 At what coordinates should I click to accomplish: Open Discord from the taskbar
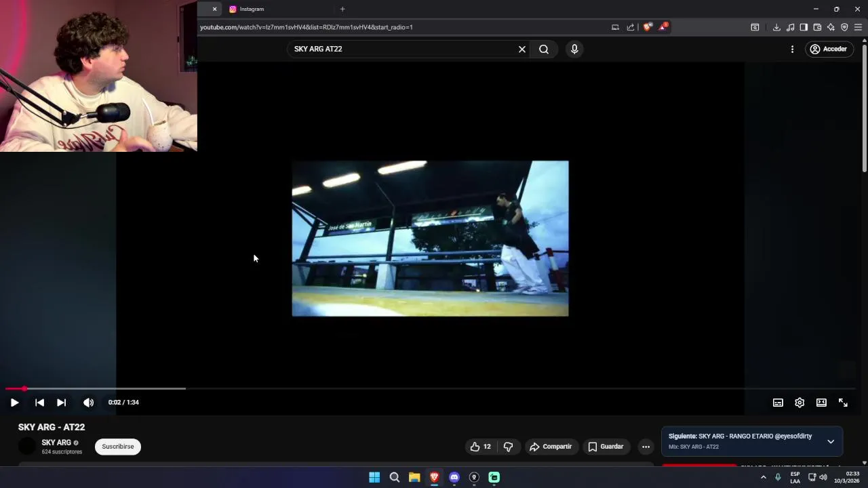coord(454,477)
